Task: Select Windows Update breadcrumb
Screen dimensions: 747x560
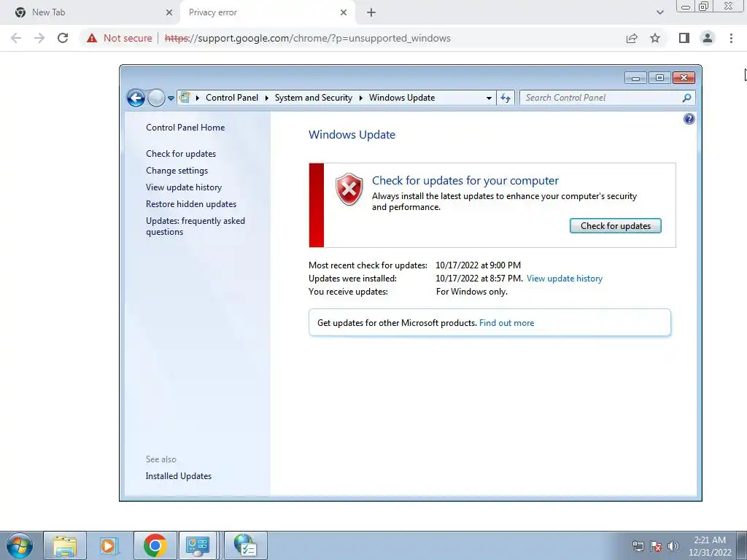Action: 402,98
